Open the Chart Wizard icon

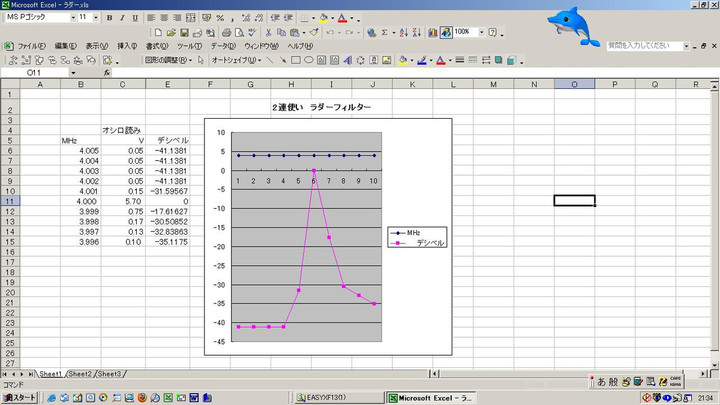(431, 32)
